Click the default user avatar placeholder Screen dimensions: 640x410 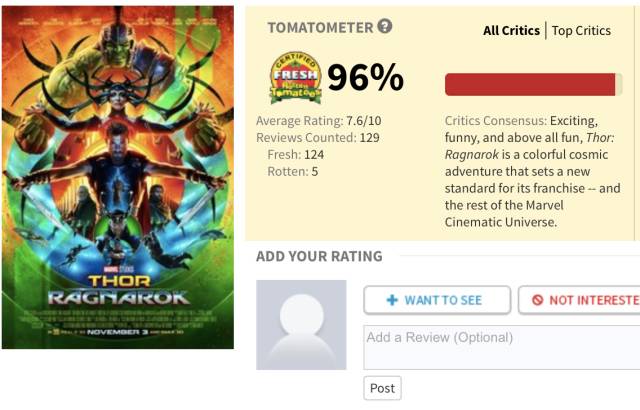[x=301, y=325]
